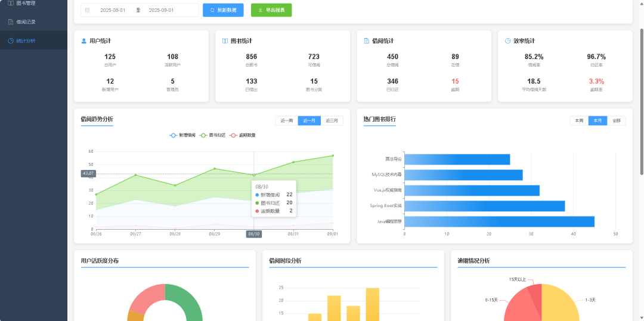Toggle the 逾期数量 legend series
Image resolution: width=644 pixels, height=321 pixels.
point(242,135)
